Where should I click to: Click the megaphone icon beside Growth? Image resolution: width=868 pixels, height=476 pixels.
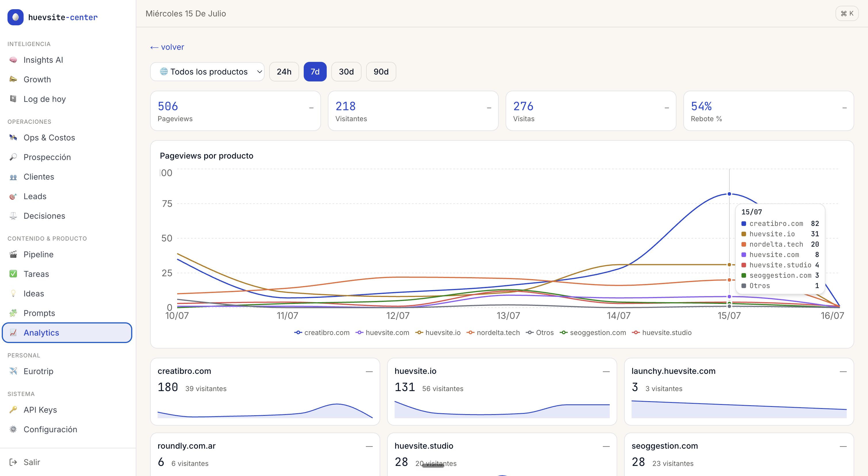point(13,79)
